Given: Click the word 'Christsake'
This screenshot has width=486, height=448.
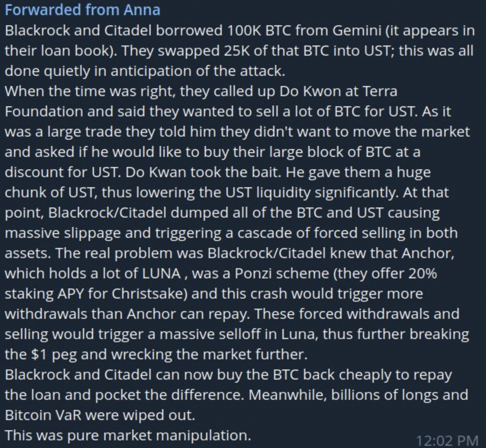Looking at the screenshot, I should pos(149,294).
